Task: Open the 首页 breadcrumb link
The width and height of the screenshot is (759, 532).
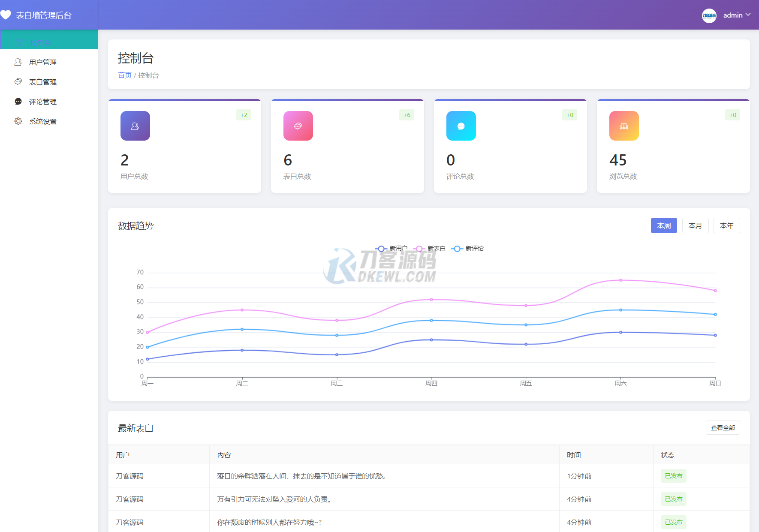Action: 125,75
